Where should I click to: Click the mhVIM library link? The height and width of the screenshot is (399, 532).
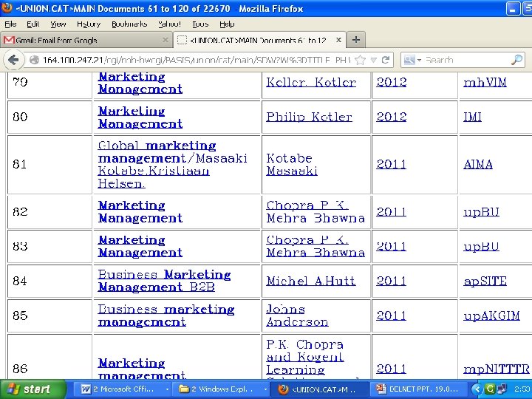click(x=485, y=82)
